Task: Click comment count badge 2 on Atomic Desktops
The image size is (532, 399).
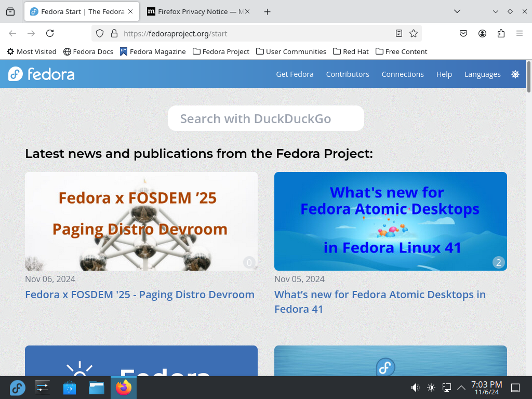Action: tap(498, 262)
